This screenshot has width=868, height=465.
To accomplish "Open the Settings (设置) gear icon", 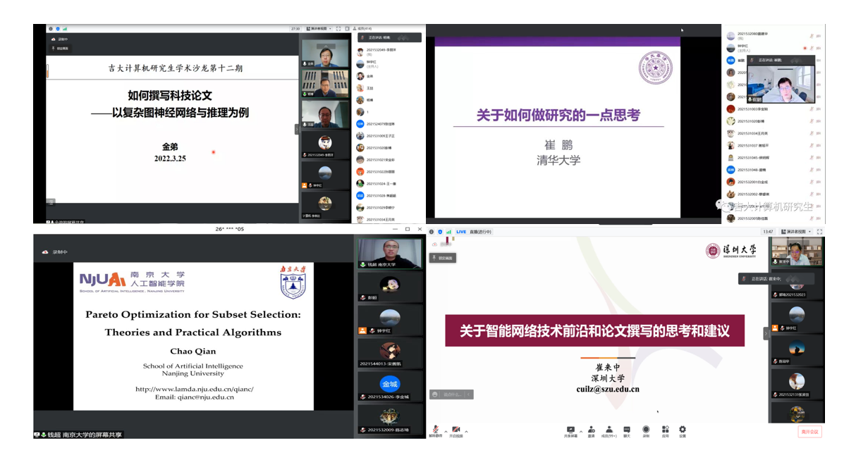I will pyautogui.click(x=683, y=430).
